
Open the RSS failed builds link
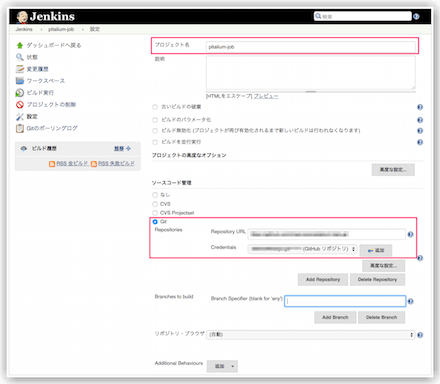pyautogui.click(x=116, y=164)
